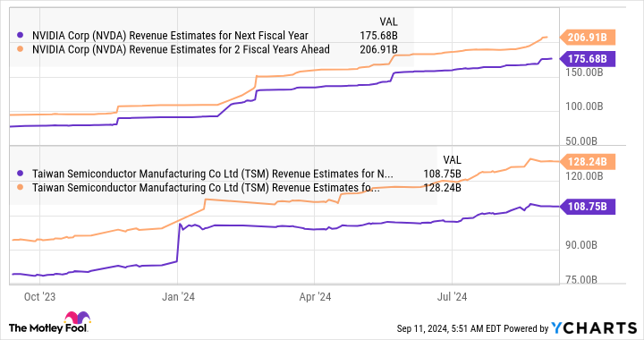Click the 100.00B y-axis label

point(584,106)
